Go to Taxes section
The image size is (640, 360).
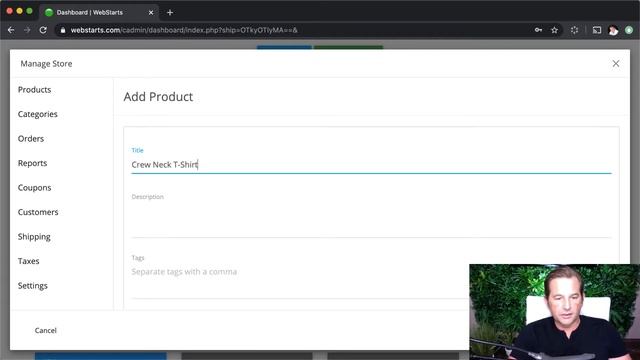point(28,261)
